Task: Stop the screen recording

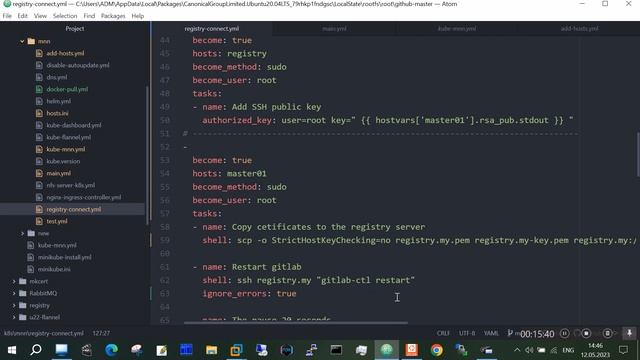Action: 586,333
